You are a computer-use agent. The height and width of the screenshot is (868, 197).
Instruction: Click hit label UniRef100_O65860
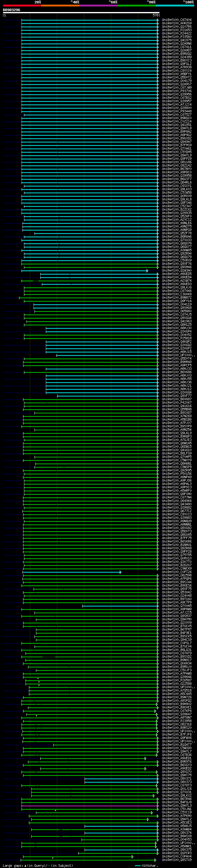[x=176, y=311]
